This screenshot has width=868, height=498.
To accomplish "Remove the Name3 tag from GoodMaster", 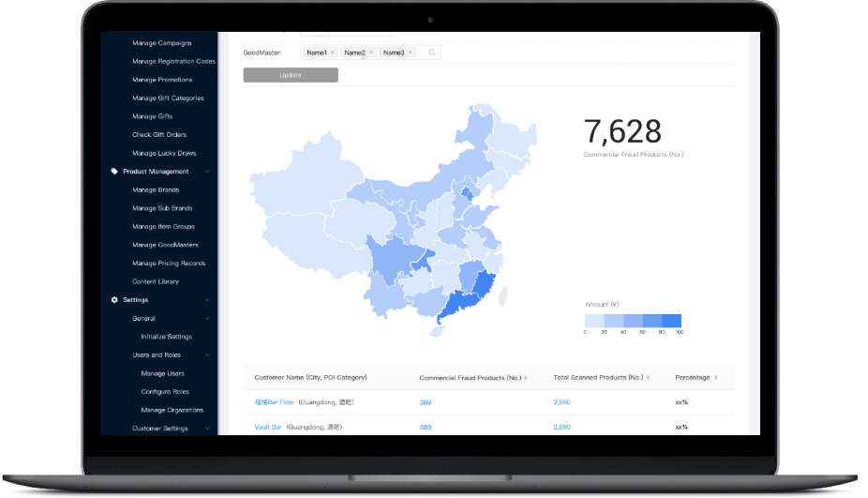I will click(411, 53).
